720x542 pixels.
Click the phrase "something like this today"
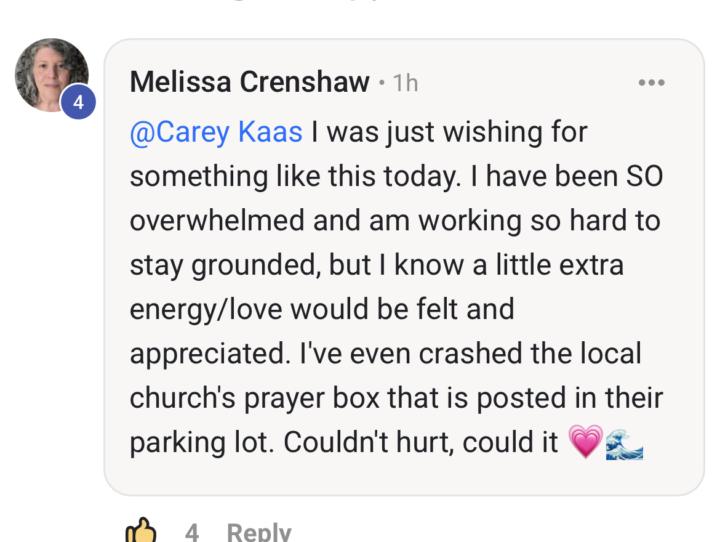click(x=295, y=177)
